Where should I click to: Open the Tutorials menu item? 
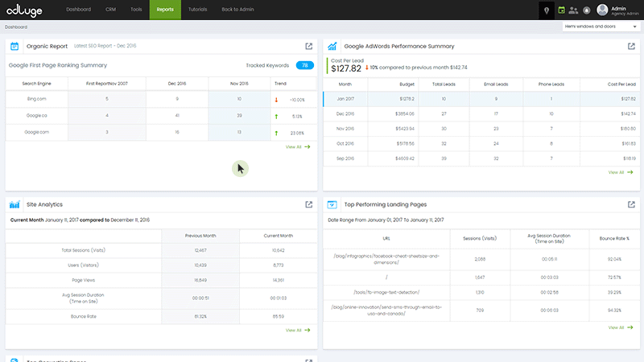197,10
